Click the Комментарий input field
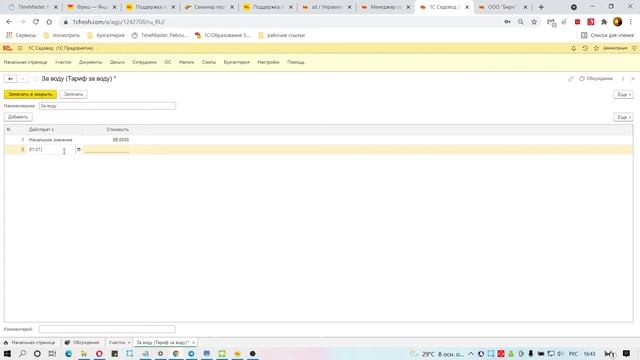The width and height of the screenshot is (640, 360). [107, 329]
